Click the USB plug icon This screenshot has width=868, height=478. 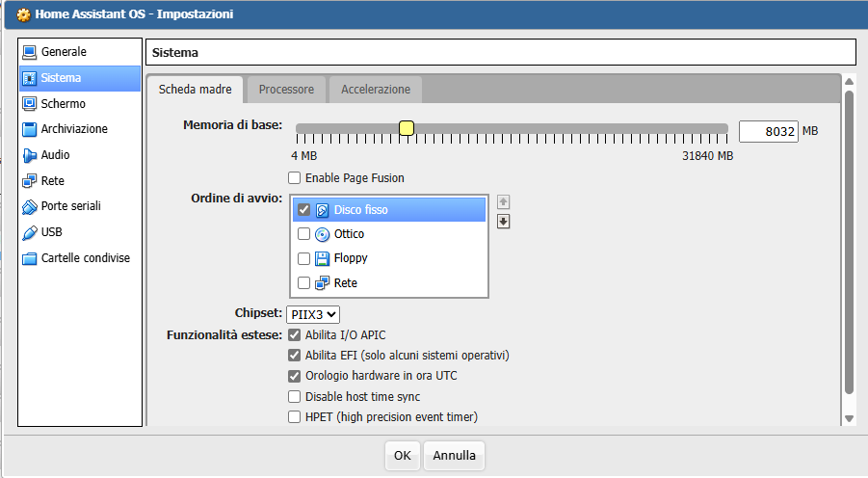(29, 232)
